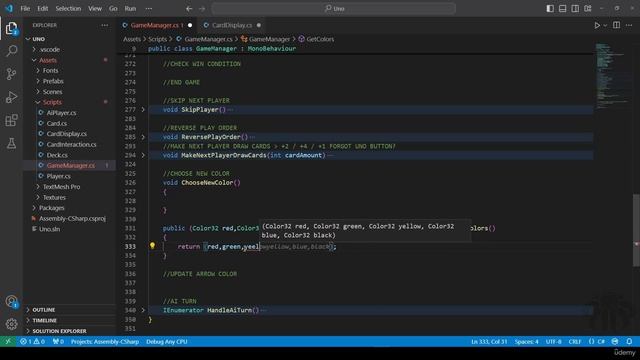Click the lightbulb quick fix icon
640x360 pixels.
[x=152, y=246]
